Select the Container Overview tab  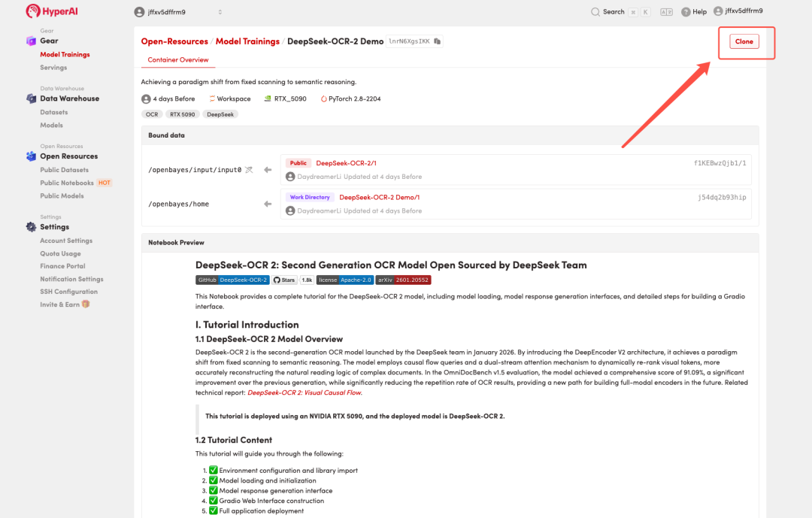(178, 60)
